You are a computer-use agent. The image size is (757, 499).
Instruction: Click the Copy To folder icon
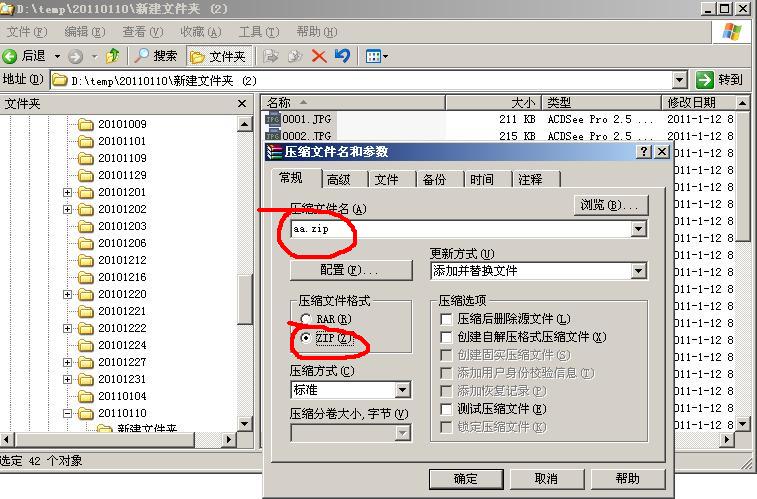[294, 56]
